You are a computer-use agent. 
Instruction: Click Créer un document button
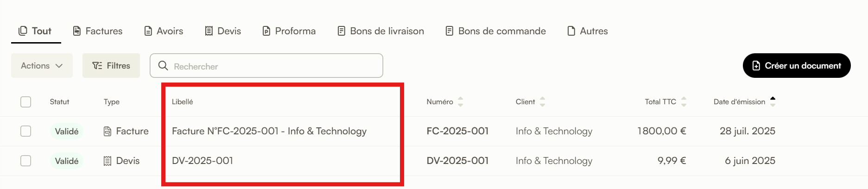coord(797,66)
